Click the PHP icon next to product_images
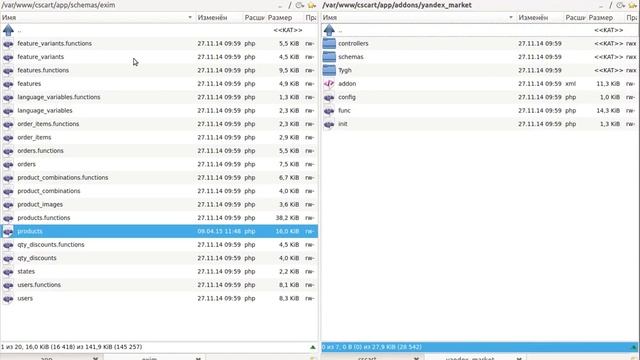 (8, 204)
